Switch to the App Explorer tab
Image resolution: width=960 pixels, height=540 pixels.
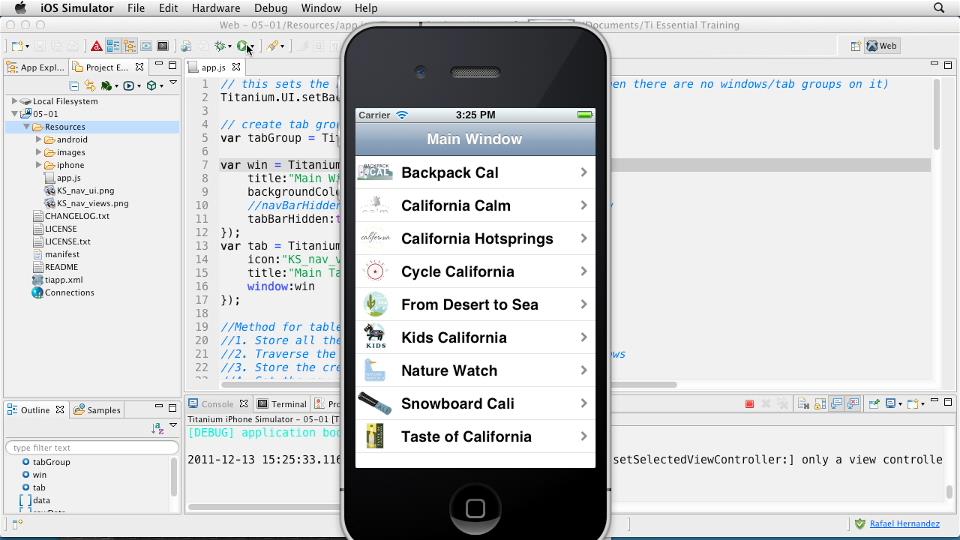36,67
